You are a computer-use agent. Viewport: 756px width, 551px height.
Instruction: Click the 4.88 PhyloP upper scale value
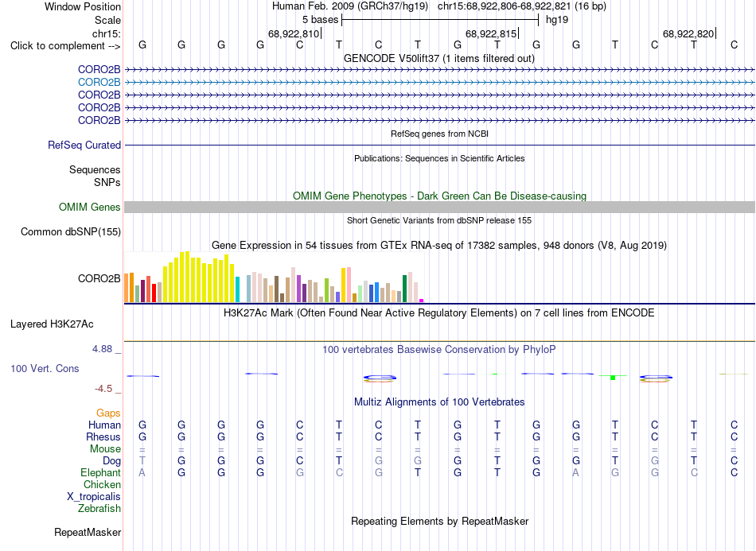[102, 349]
